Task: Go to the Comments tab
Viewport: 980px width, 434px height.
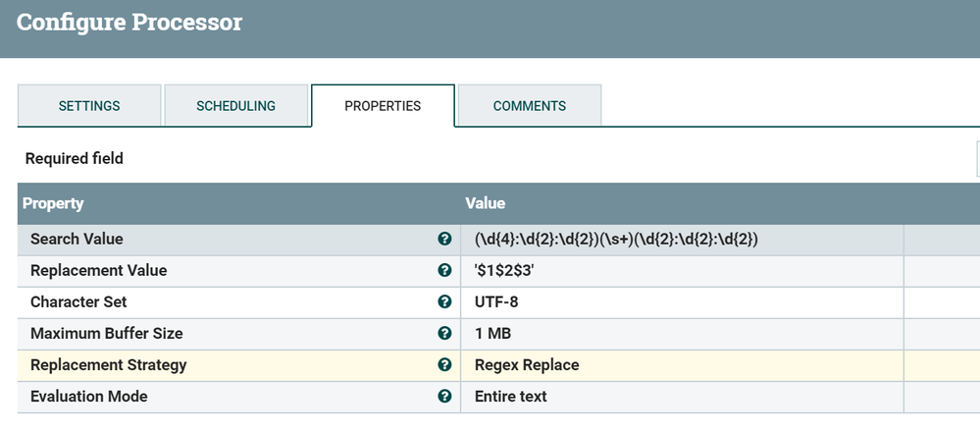Action: (x=530, y=106)
